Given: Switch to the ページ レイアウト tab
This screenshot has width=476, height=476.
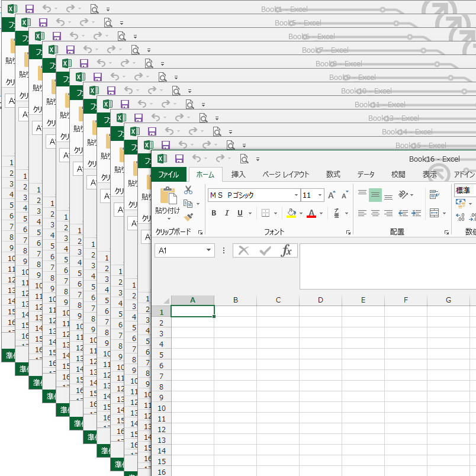Looking at the screenshot, I should click(x=286, y=174).
